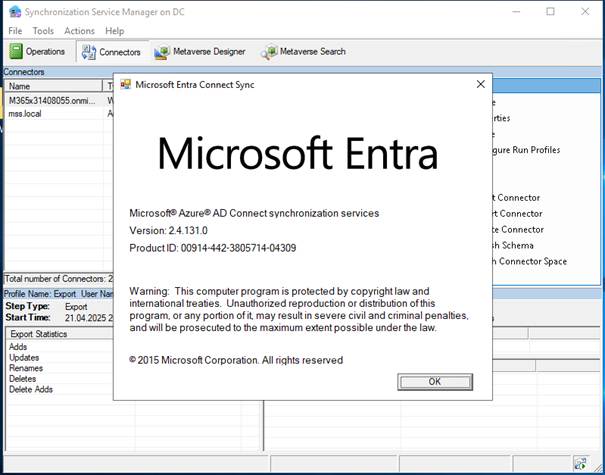Click the Version: 2.4.131.0 text
Image resolution: width=605 pixels, height=475 pixels.
(x=168, y=231)
